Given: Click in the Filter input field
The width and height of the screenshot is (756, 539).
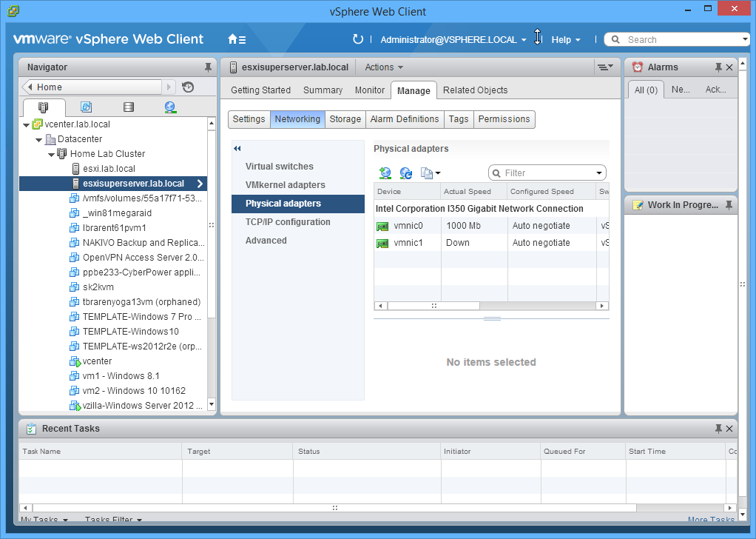Looking at the screenshot, I should pos(547,173).
